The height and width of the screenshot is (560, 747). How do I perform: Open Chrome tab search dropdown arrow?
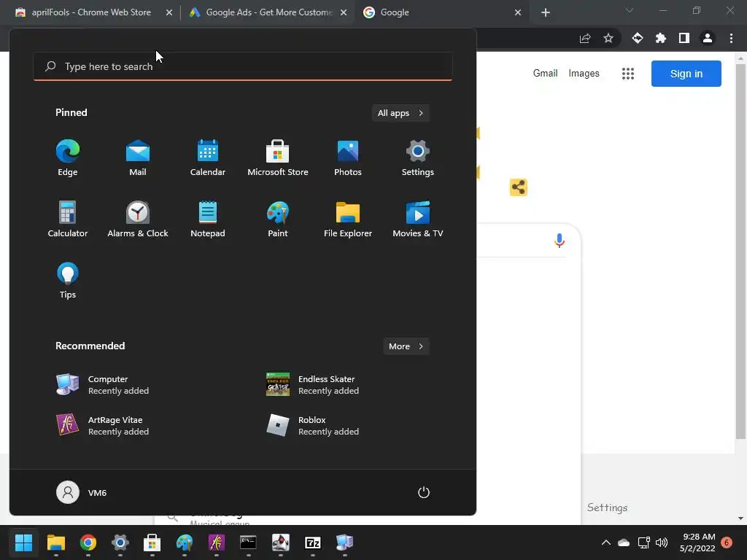630,10
